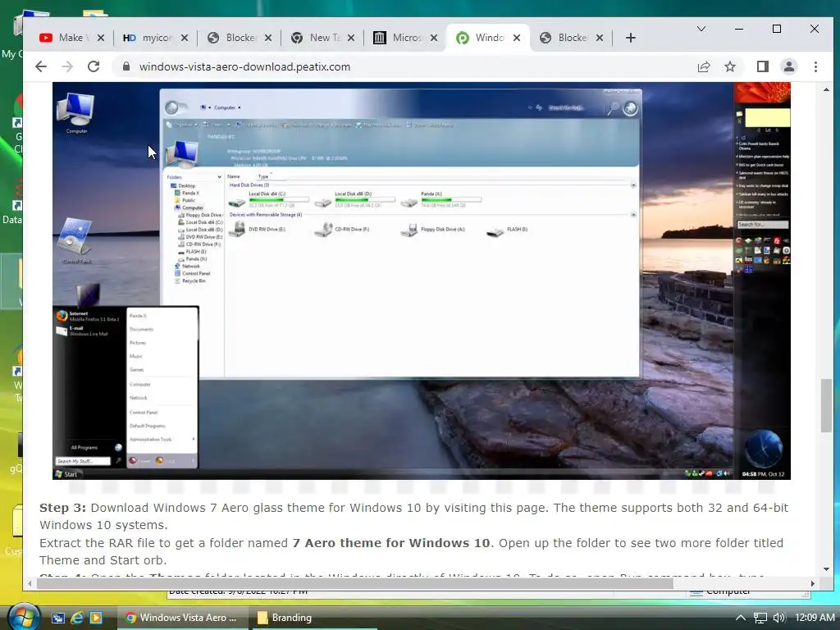
Task: Click the forward navigation arrow
Action: click(x=67, y=66)
